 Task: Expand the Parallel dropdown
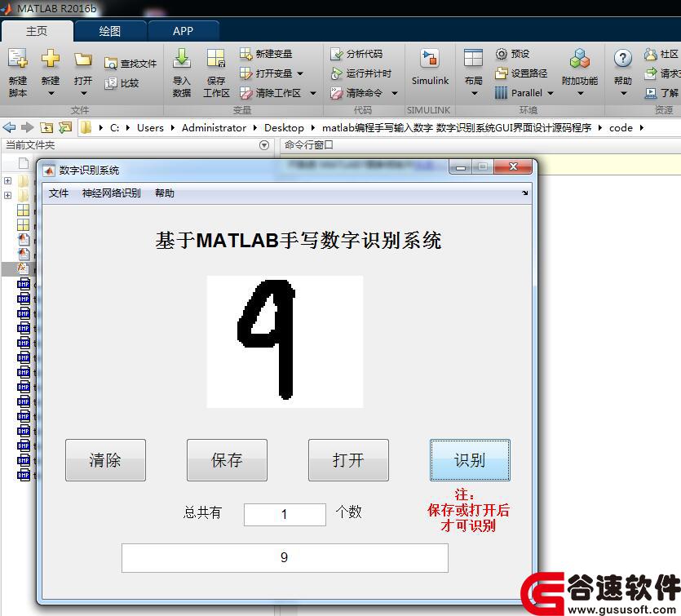click(551, 93)
